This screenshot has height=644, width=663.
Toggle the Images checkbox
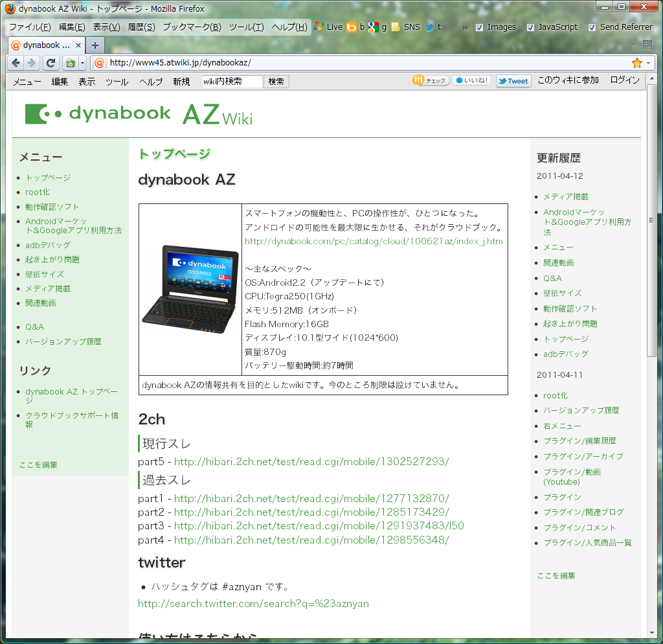pos(479,27)
